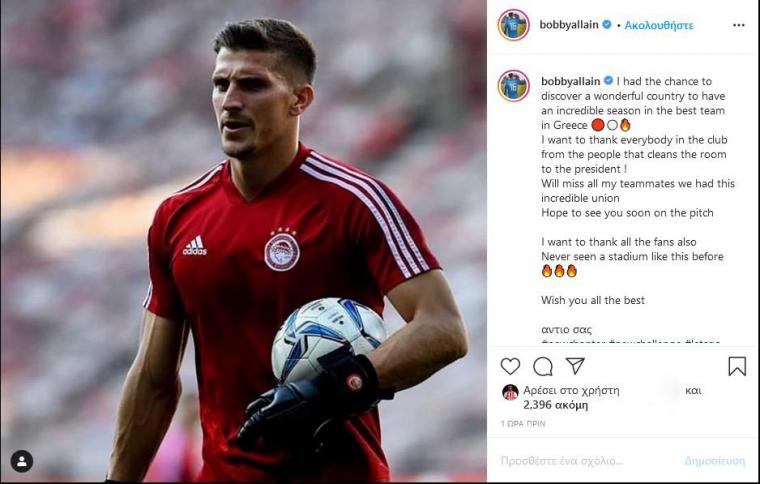Click bobbyallain avatar beside the caption
The width and height of the screenshot is (760, 484).
point(513,86)
